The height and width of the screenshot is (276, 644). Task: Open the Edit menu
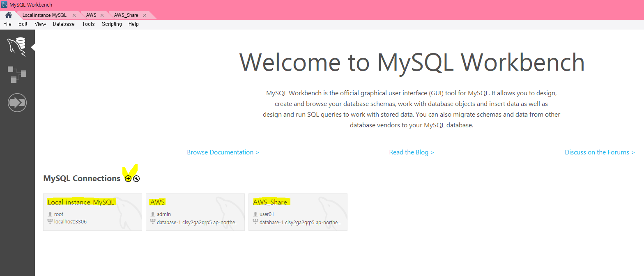[x=23, y=24]
